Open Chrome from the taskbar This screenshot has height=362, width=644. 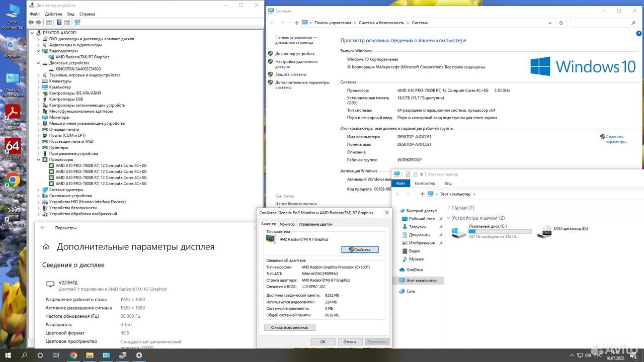73,355
